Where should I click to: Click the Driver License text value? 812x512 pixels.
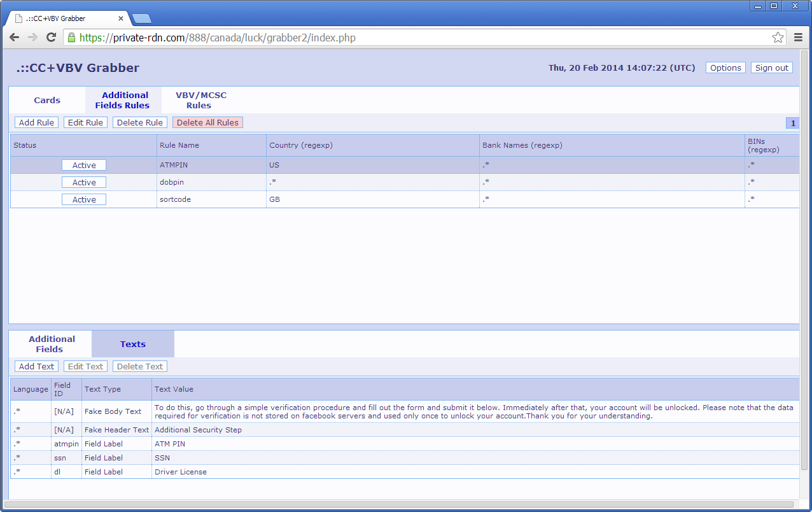pyautogui.click(x=181, y=472)
